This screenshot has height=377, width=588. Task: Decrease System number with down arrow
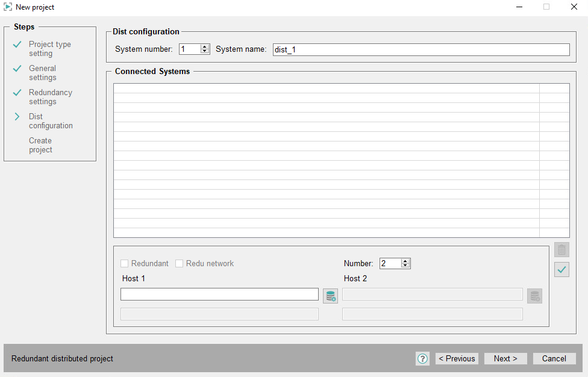coord(205,52)
